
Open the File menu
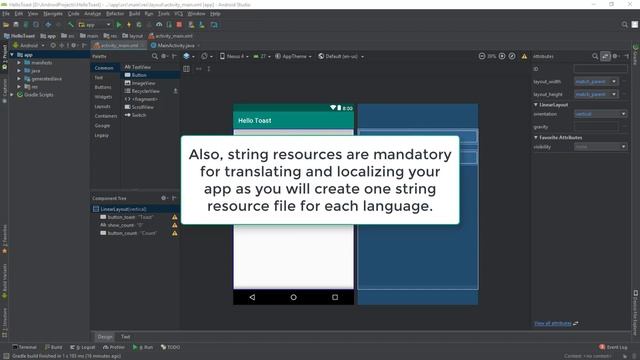(x=6, y=14)
